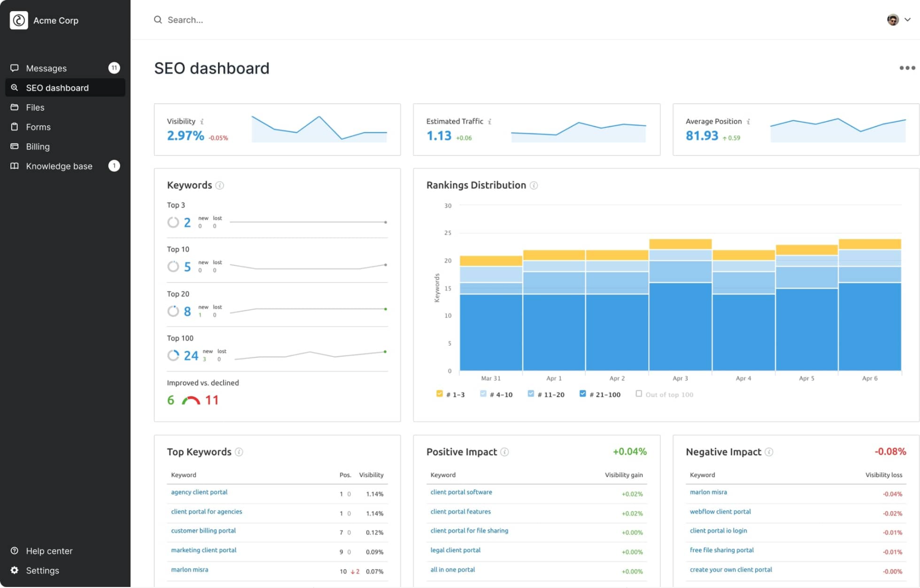Viewport: 920px width, 588px height.
Task: Open Messages in the sidebar
Action: tap(46, 69)
